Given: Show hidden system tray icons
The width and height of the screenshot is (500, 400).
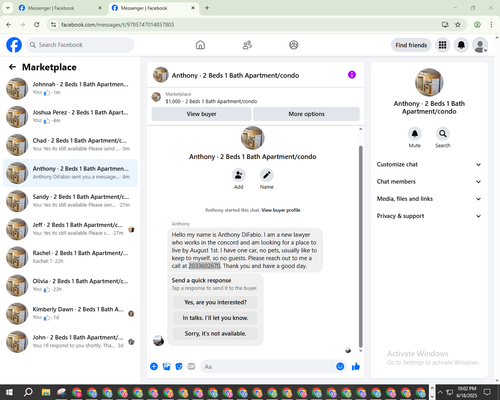Looking at the screenshot, I should (440, 392).
